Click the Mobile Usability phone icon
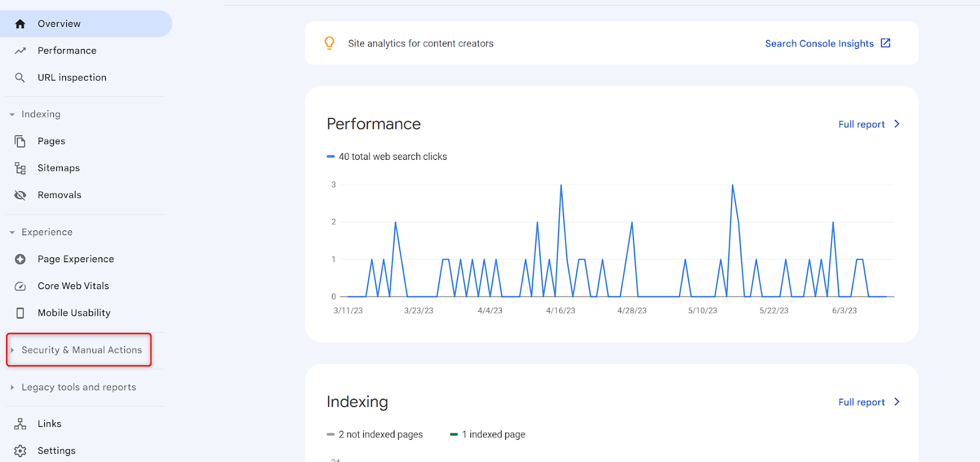The image size is (980, 462). 20,313
